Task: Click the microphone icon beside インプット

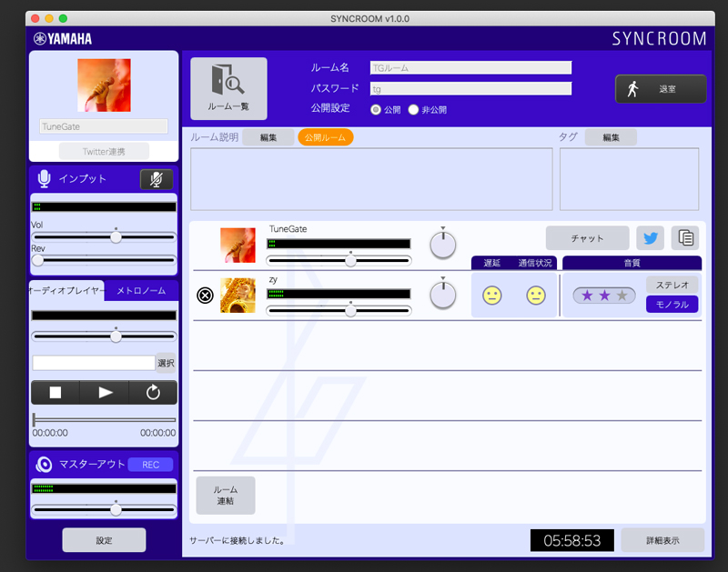Action: point(44,178)
